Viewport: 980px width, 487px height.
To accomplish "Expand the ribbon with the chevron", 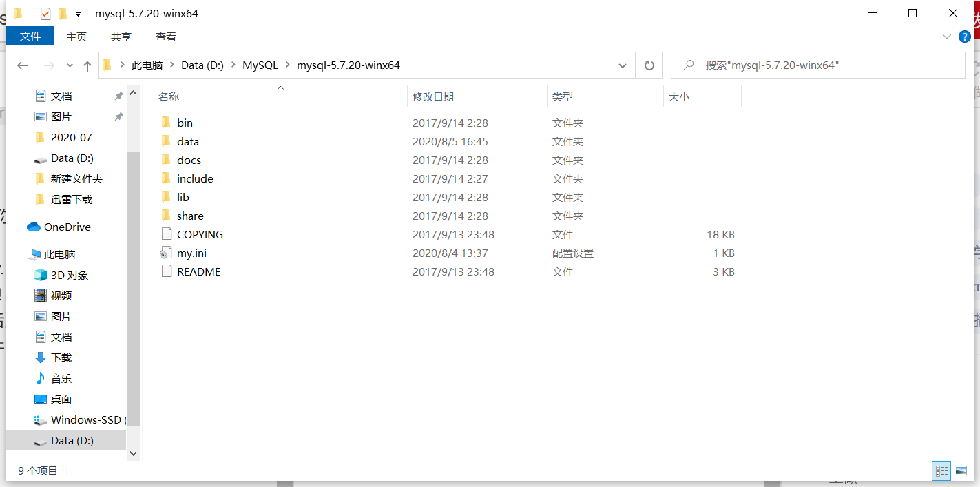I will (947, 37).
